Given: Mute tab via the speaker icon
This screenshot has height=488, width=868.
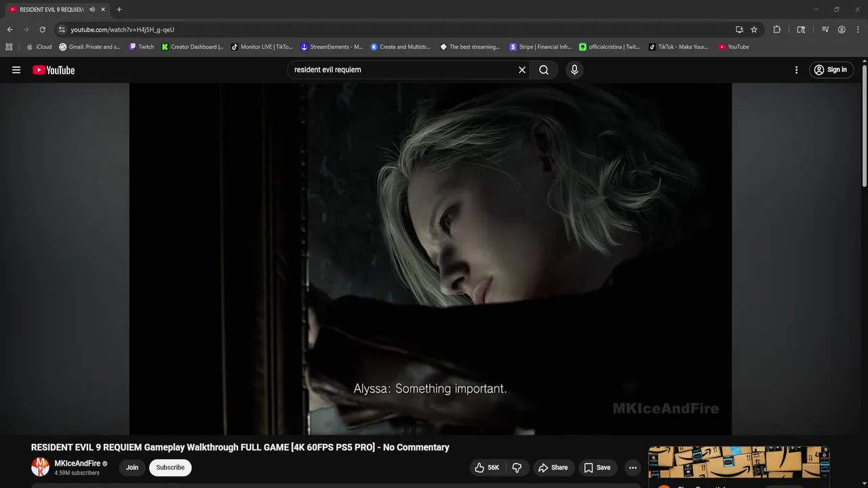Looking at the screenshot, I should 92,9.
